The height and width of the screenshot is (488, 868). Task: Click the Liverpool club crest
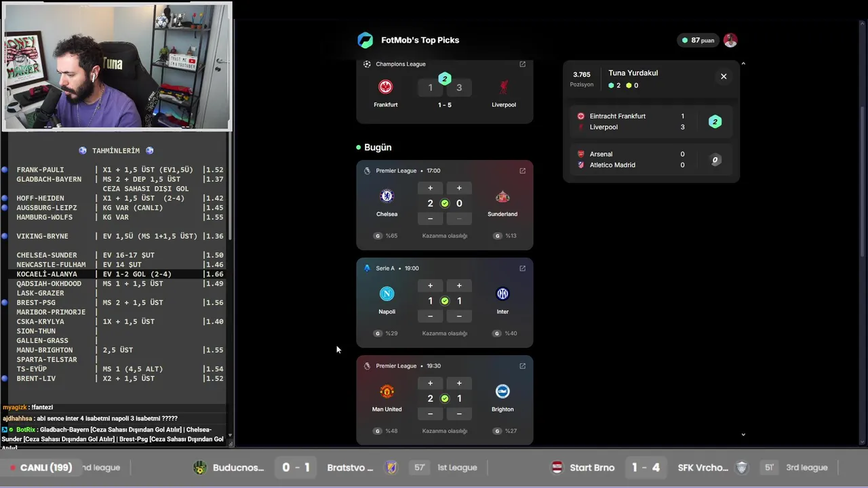[504, 87]
